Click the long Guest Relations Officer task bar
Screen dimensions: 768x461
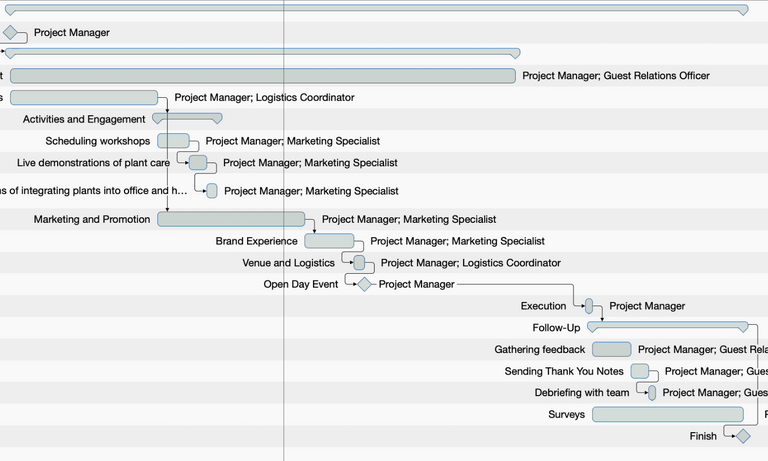(x=262, y=76)
